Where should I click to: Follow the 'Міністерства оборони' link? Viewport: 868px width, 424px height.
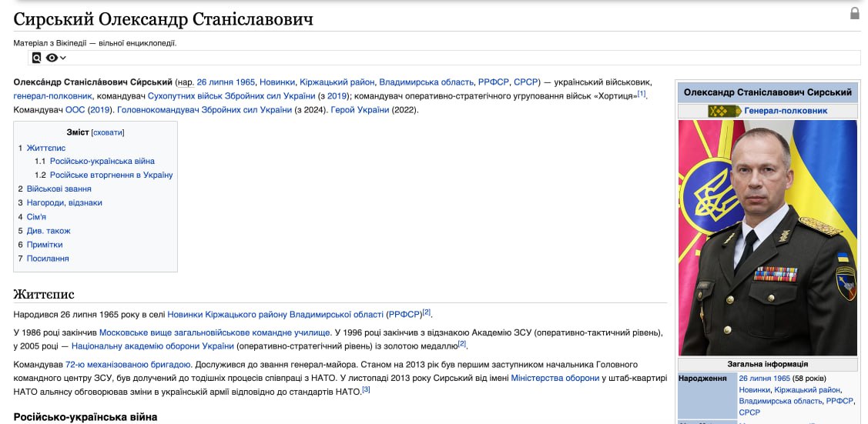[555, 378]
